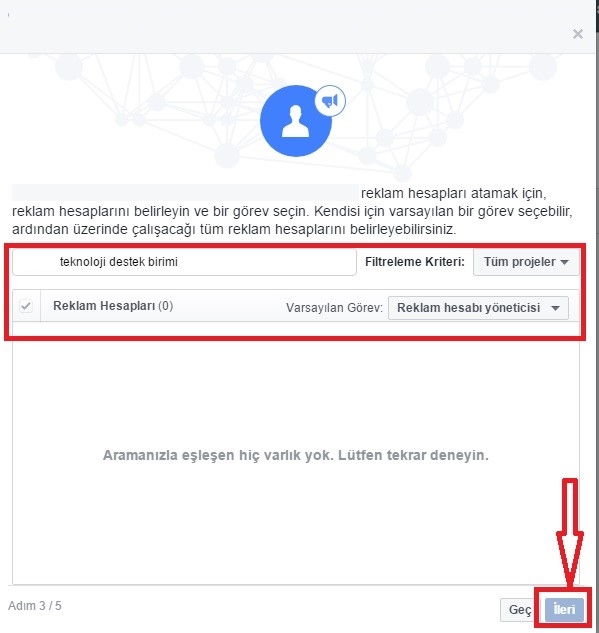This screenshot has height=633, width=599.
Task: Click the Filtreleme Kriteri label
Action: [415, 262]
